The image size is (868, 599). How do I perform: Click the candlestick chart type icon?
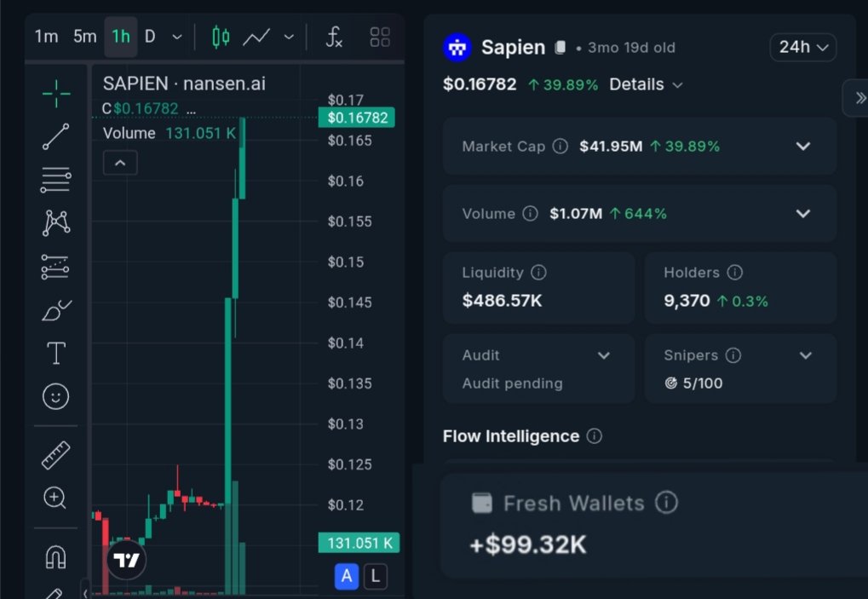221,37
